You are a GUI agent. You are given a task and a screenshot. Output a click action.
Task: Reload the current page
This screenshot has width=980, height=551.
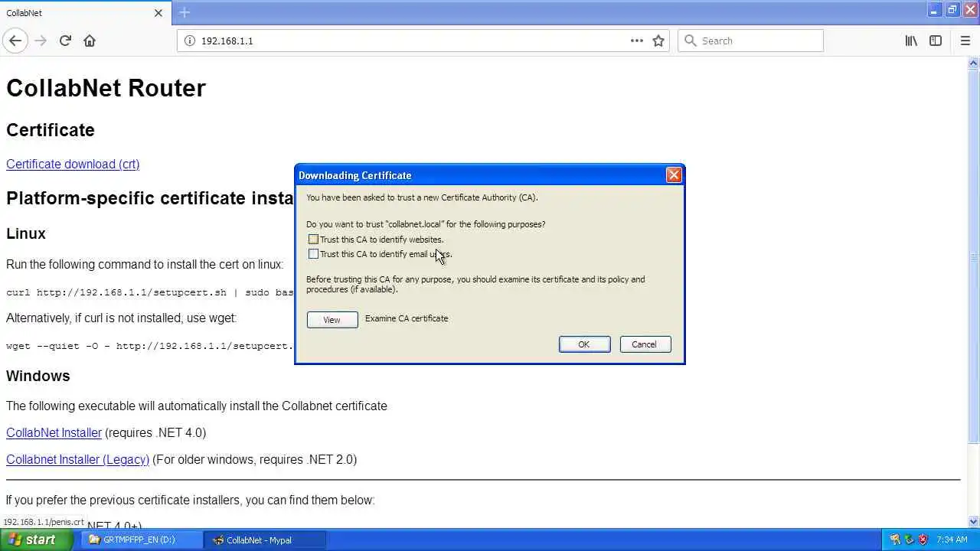pos(65,41)
